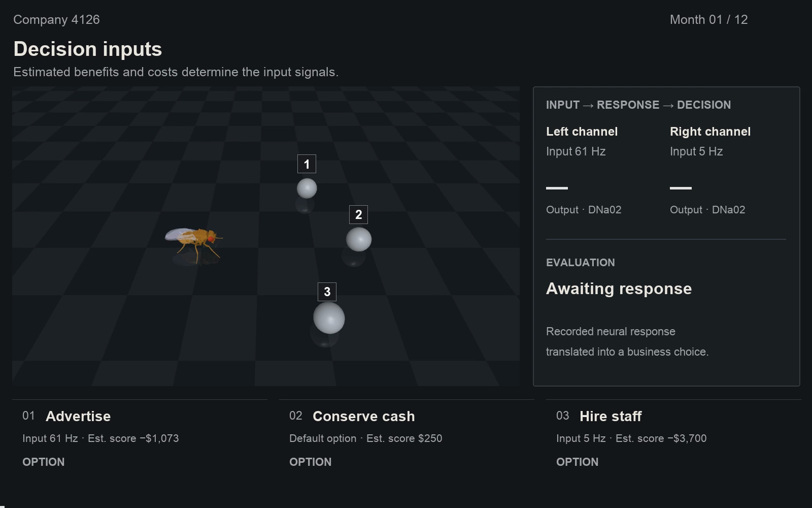The width and height of the screenshot is (812, 508).
Task: Click the Right channel heading
Action: (x=710, y=132)
